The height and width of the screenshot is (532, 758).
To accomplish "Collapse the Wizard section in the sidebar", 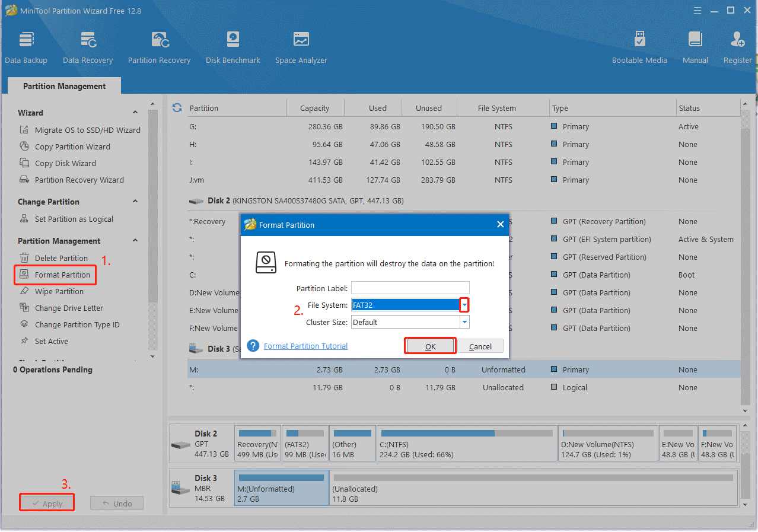I will pyautogui.click(x=135, y=112).
